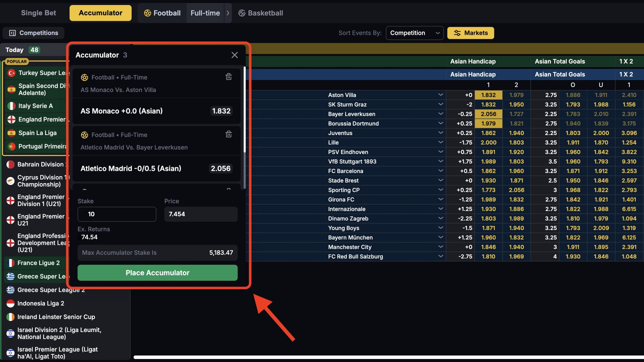Click horizontal scrollbar below events table
This screenshot has width=644, height=362.
pos(389,357)
